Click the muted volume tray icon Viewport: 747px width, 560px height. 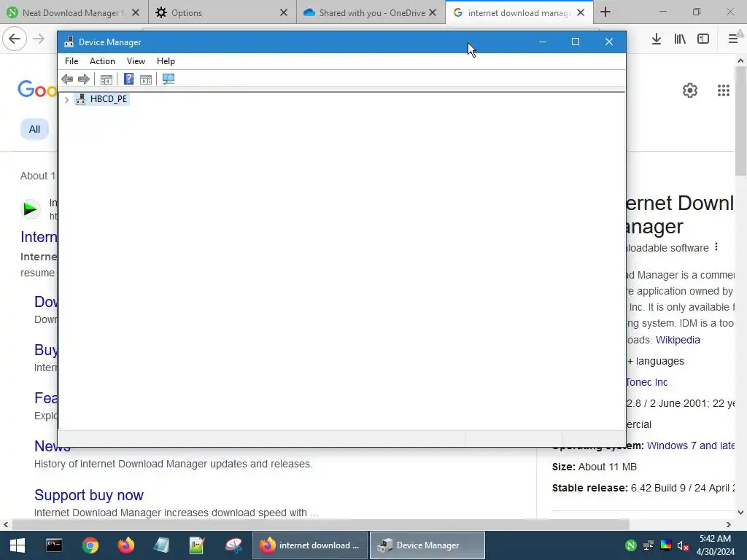[683, 545]
